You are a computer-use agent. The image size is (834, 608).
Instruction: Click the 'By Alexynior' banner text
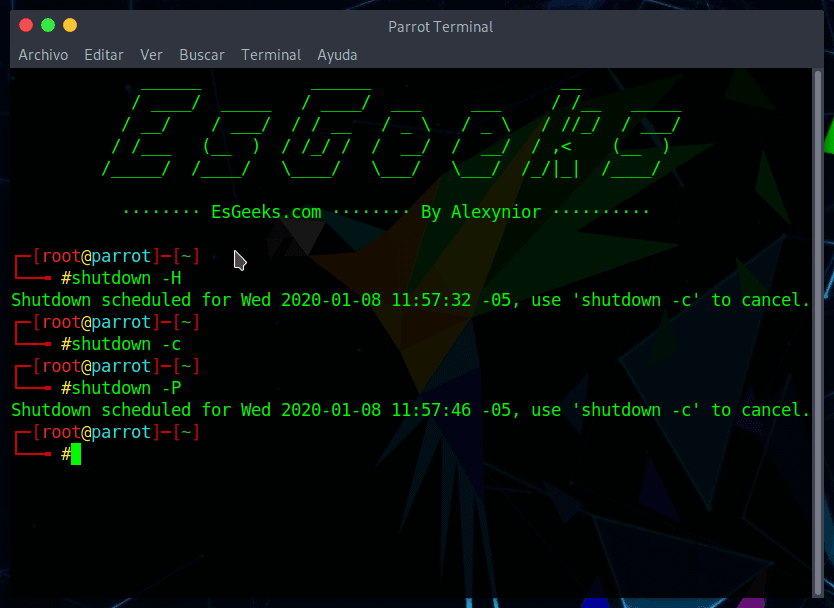click(x=481, y=212)
